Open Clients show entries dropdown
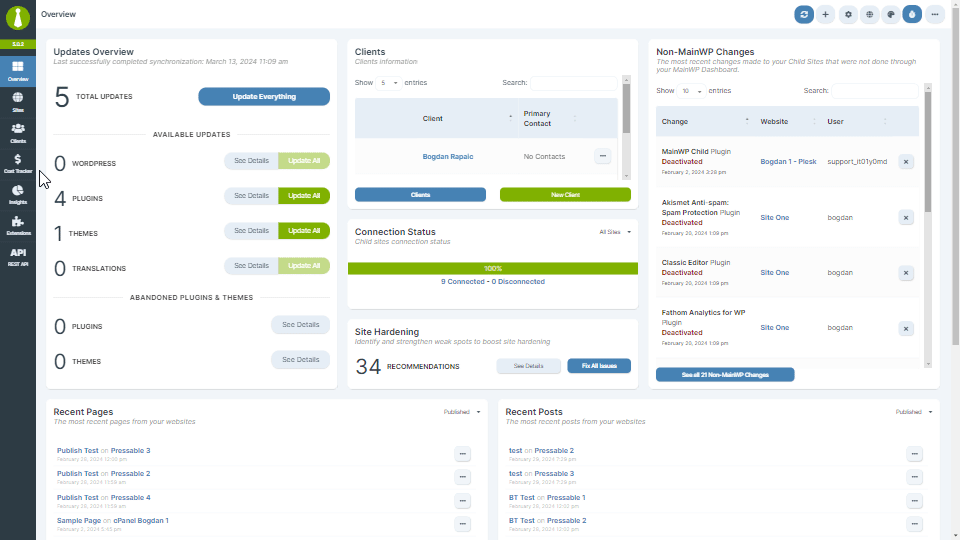This screenshot has height=540, width=960. 389,83
